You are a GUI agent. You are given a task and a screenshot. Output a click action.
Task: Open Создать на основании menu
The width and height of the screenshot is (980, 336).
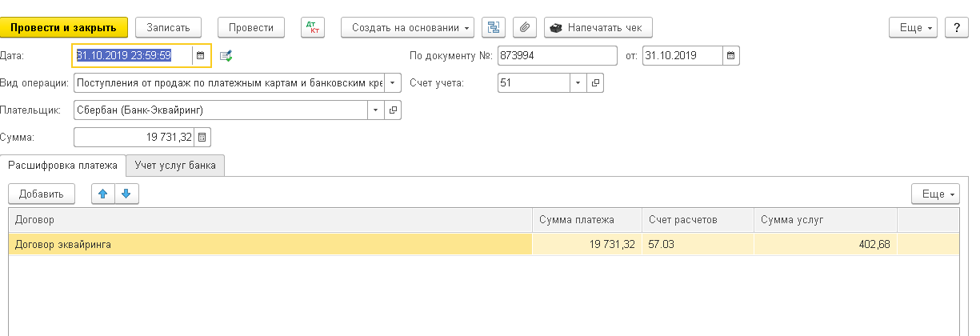[407, 27]
